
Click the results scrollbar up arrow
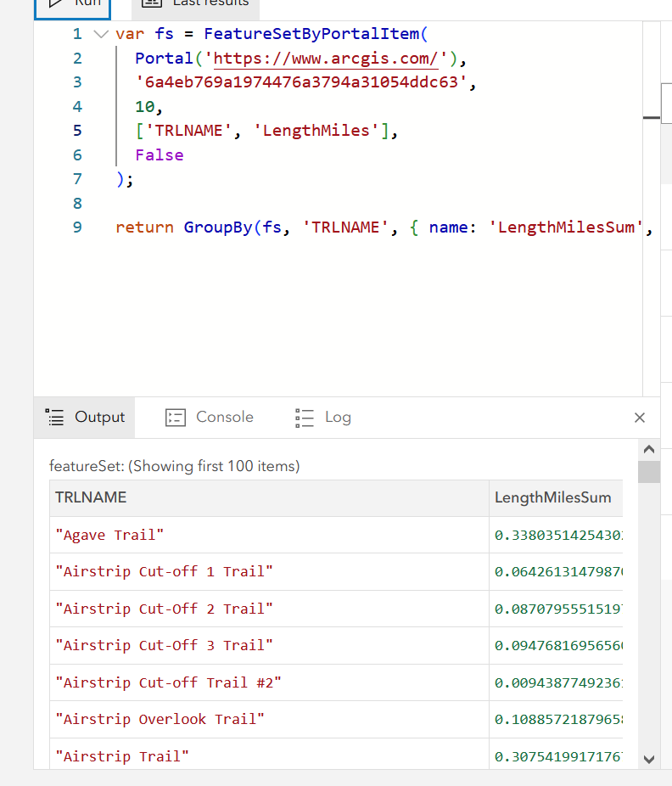tap(649, 448)
